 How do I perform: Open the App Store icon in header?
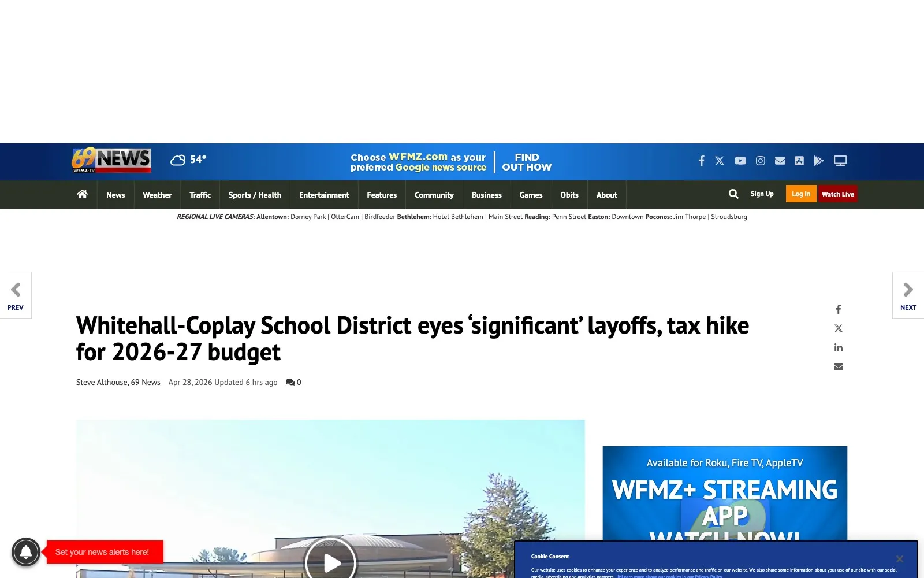pyautogui.click(x=799, y=161)
